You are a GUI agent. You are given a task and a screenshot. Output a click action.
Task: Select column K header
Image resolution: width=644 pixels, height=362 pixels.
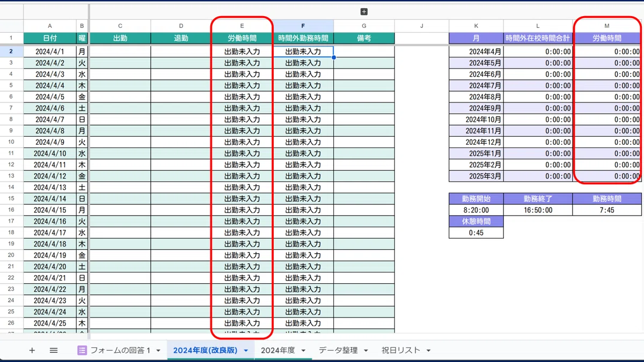tap(476, 26)
